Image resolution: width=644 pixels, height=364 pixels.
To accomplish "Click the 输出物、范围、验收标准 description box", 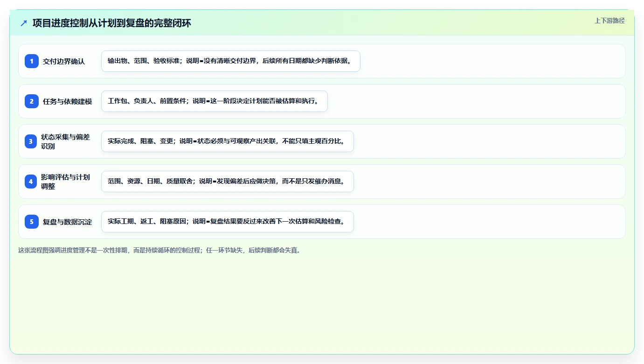I will pos(231,61).
